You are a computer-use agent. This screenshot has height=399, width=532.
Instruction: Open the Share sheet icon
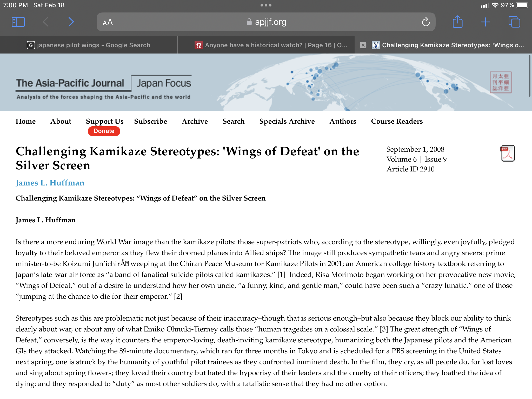coord(457,22)
